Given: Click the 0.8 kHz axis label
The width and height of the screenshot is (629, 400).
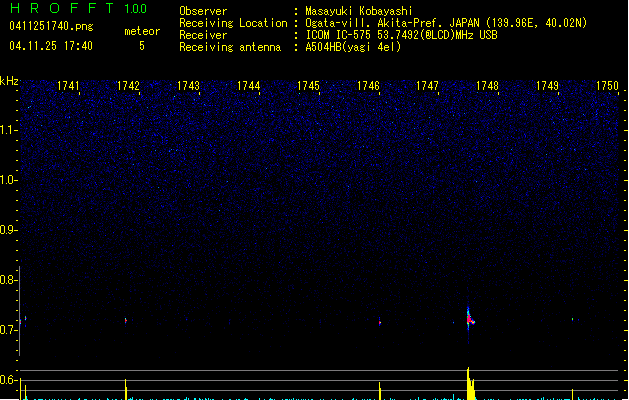Looking at the screenshot, I should click(8, 280).
